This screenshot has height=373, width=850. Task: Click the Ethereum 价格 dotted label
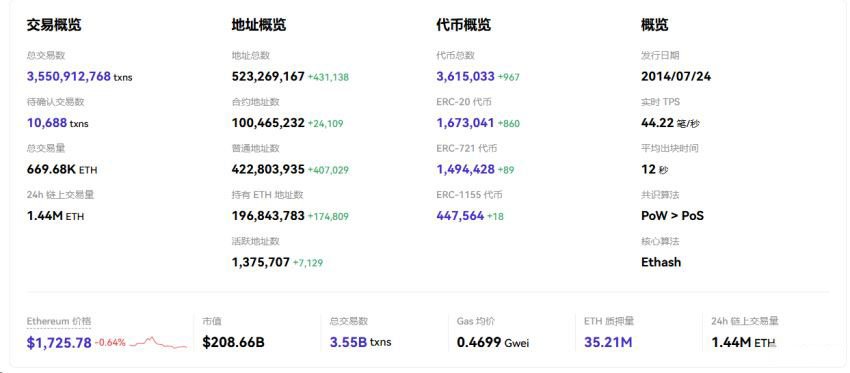pos(59,321)
